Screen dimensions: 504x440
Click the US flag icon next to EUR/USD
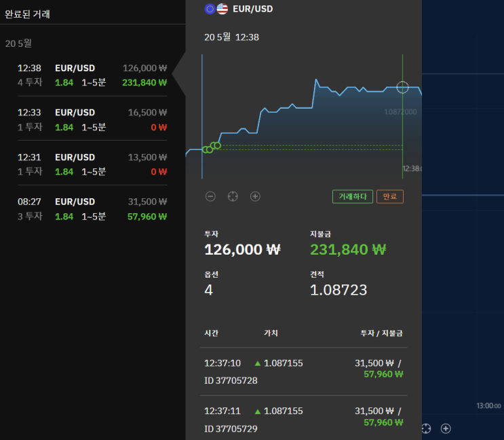[222, 9]
